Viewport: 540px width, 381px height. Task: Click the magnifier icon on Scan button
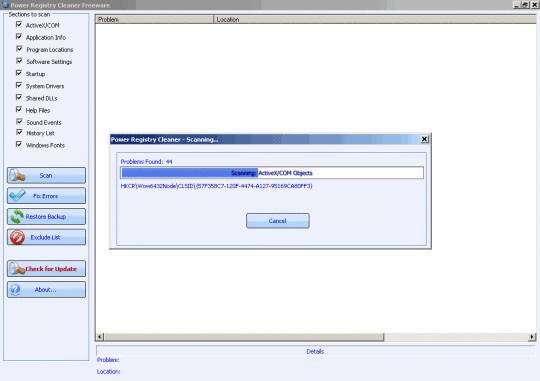(x=17, y=175)
